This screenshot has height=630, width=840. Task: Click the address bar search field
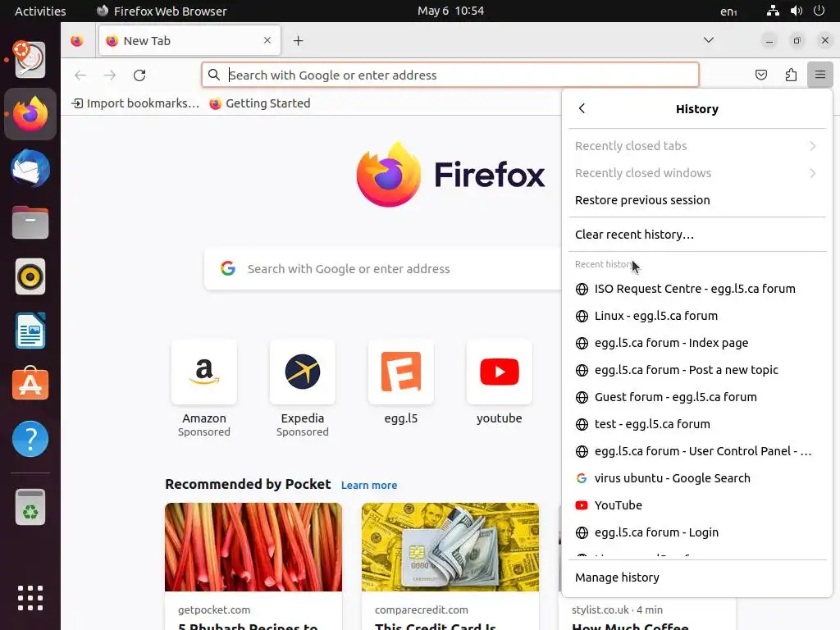point(450,75)
